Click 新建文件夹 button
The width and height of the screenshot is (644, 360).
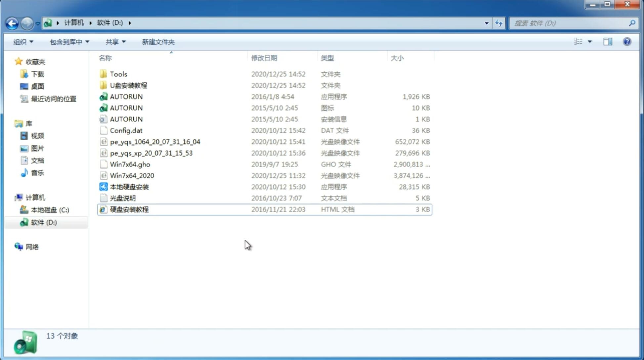(158, 42)
